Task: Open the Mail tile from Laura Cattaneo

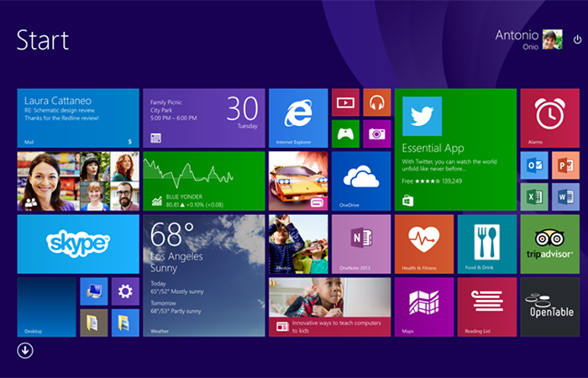Action: pyautogui.click(x=78, y=118)
